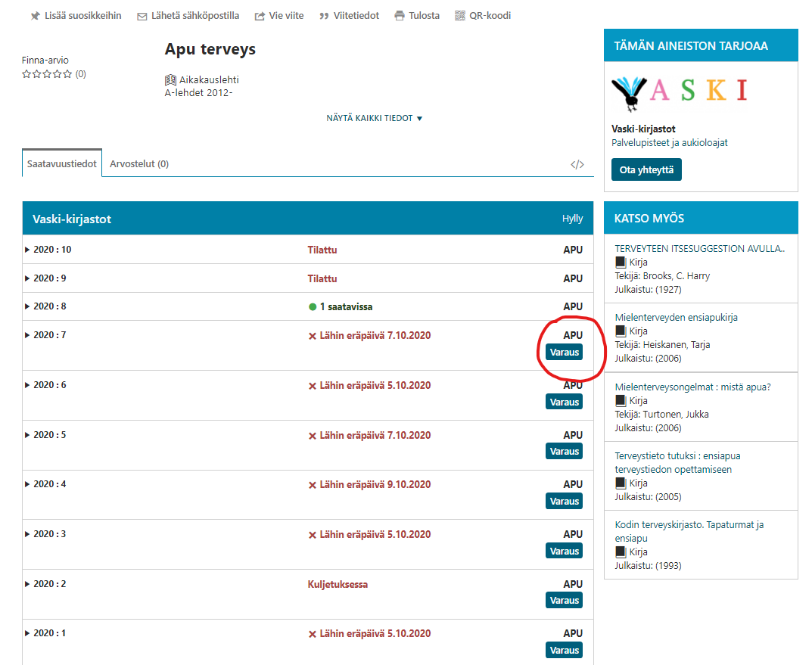Click the quote icon for Viitetiedot

(x=324, y=16)
